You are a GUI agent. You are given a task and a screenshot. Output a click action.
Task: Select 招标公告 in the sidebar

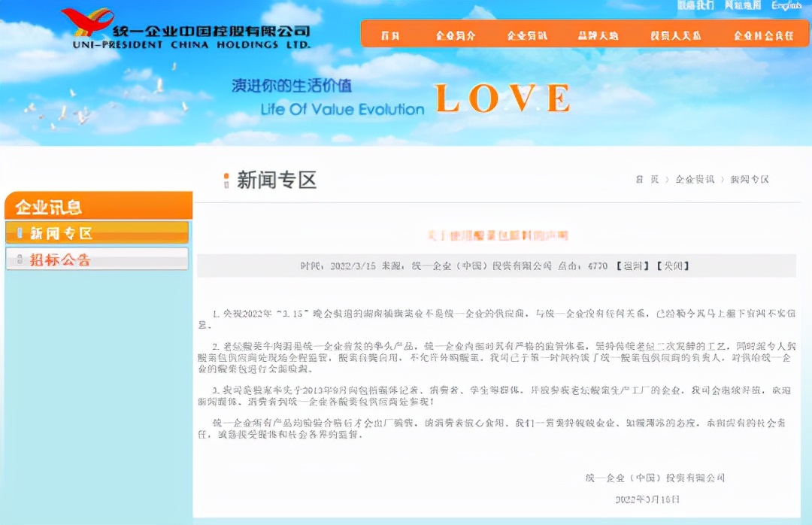point(97,259)
